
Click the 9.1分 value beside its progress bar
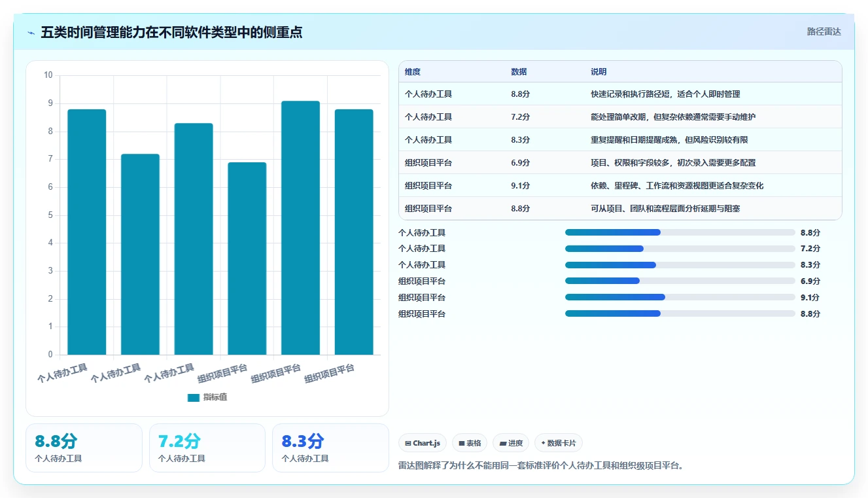pos(810,297)
